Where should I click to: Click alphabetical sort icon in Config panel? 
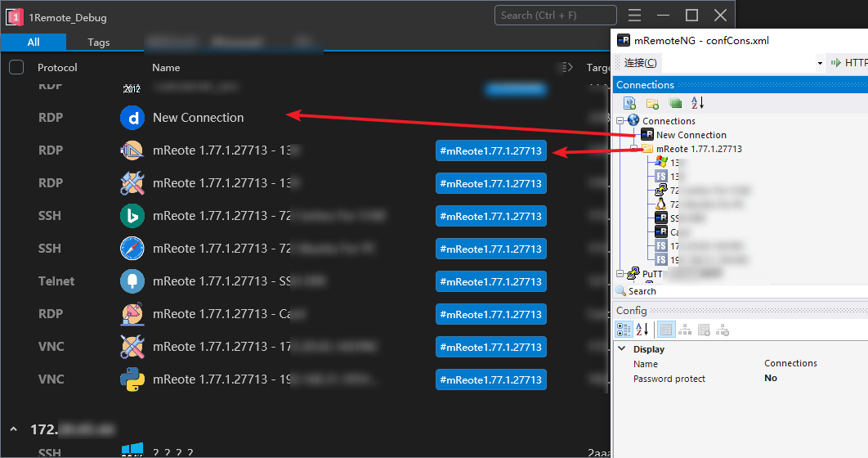coord(642,330)
